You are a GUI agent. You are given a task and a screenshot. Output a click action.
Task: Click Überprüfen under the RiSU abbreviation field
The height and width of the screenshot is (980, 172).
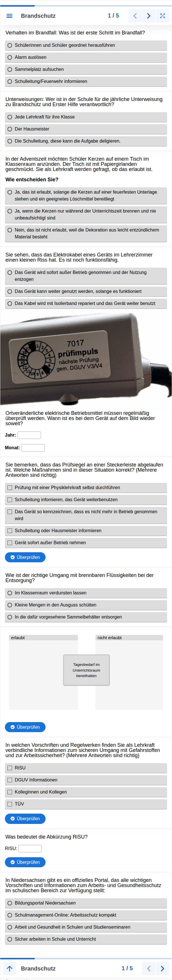pyautogui.click(x=25, y=862)
